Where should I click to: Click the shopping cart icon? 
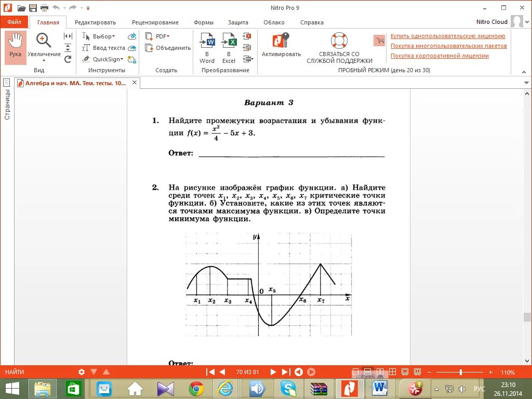coord(379,41)
